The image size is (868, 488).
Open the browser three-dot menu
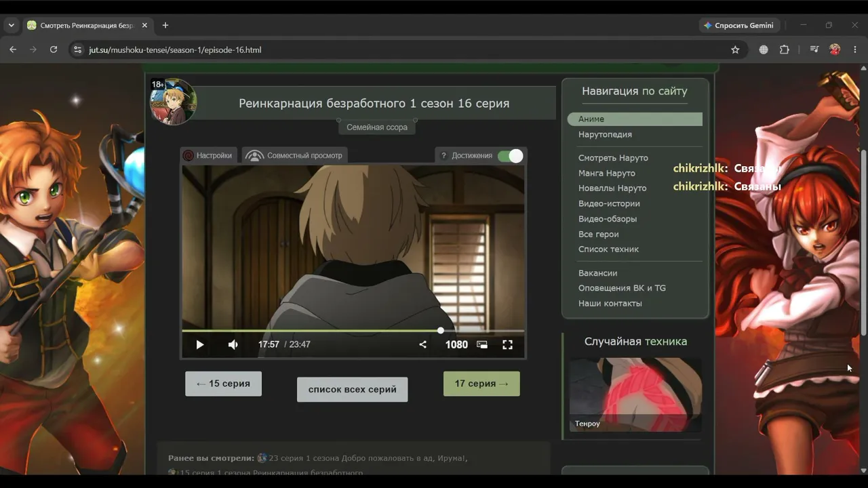pyautogui.click(x=855, y=49)
